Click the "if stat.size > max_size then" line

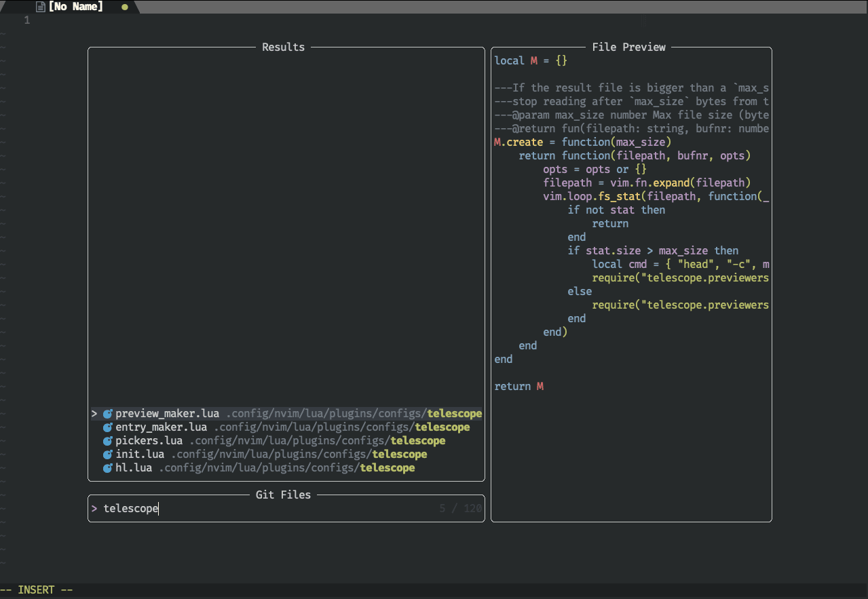point(653,251)
